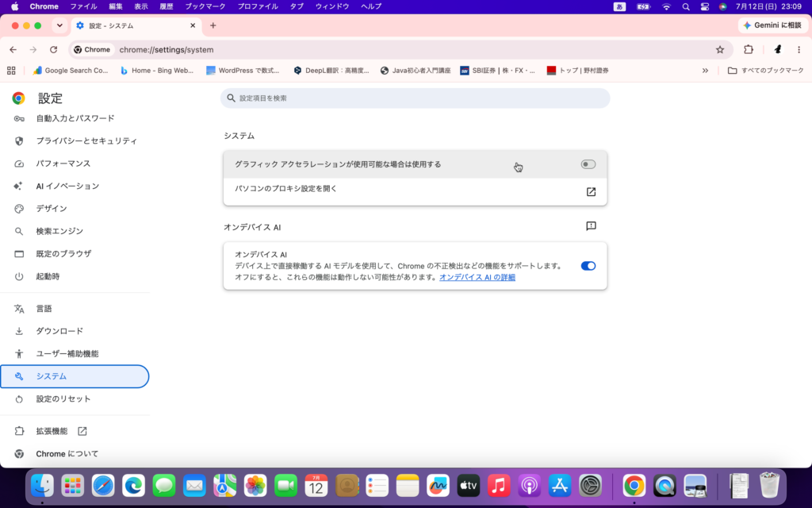This screenshot has height=508, width=812.
Task: Open ウィンドウ menu
Action: point(332,6)
